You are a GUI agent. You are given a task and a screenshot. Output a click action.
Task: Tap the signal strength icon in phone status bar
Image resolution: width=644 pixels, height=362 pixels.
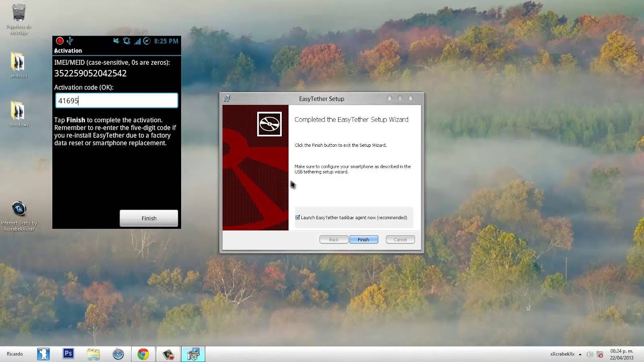tap(137, 41)
